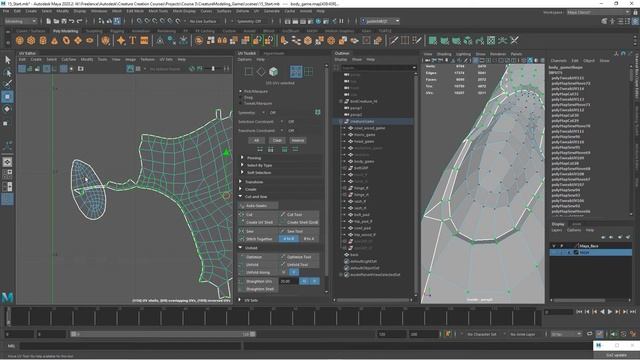640x360 pixels.
Task: Click the Sew Tool in UV Toolkit
Action: 299,231
